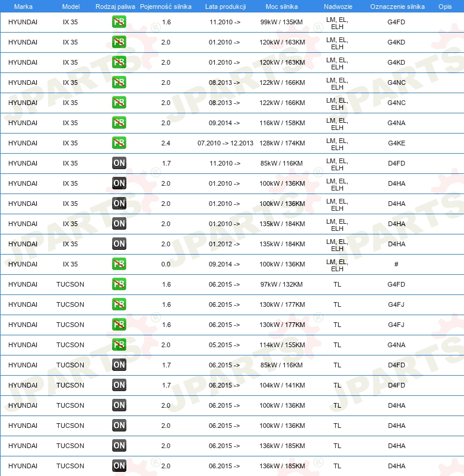Click the Model column header
Screen dimensions: 464x476
(71, 7)
